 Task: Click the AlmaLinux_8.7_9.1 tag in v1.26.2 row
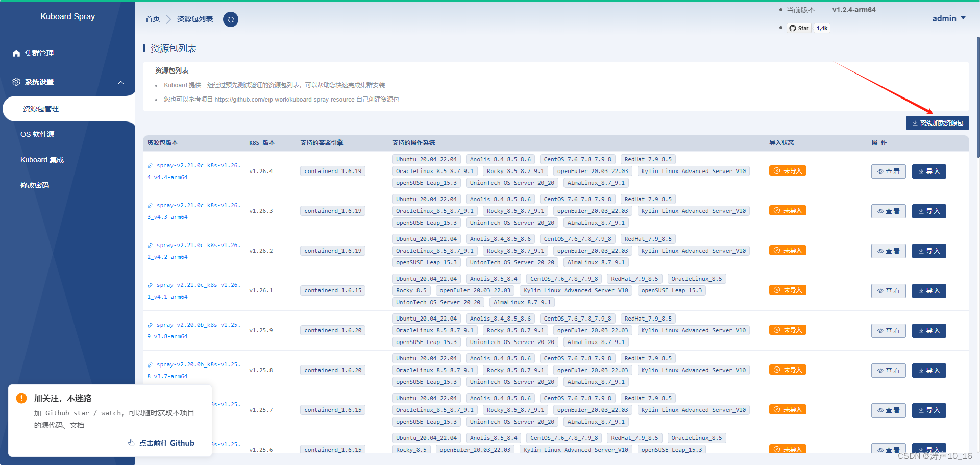[x=596, y=262]
